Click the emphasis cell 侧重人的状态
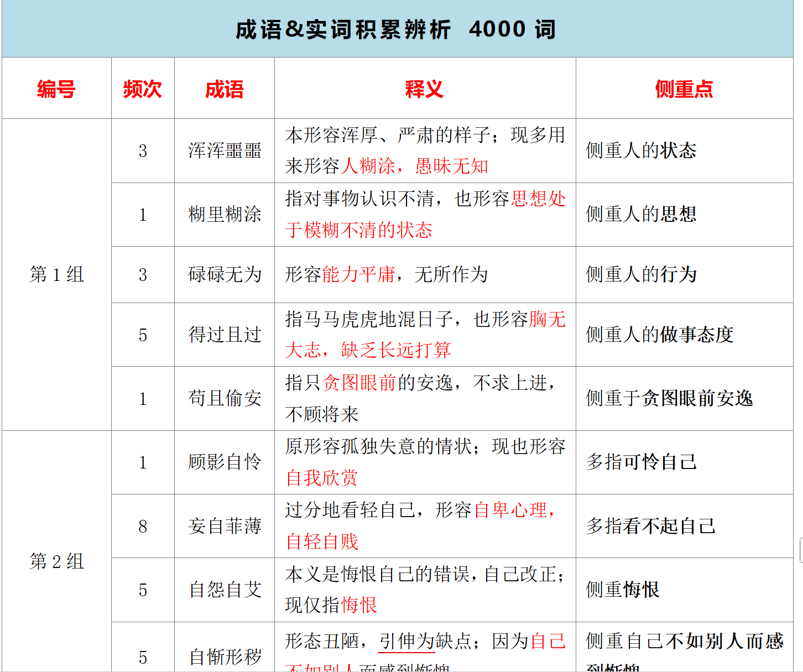 tap(684, 150)
